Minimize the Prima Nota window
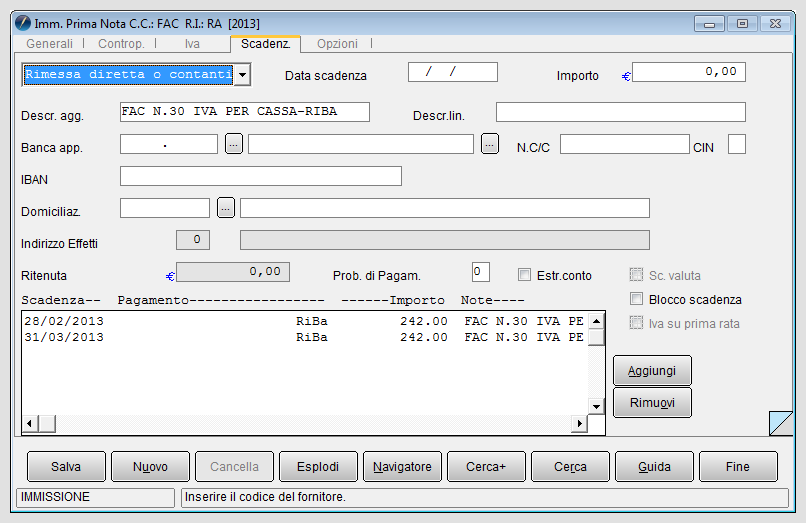This screenshot has width=806, height=523. (x=709, y=24)
